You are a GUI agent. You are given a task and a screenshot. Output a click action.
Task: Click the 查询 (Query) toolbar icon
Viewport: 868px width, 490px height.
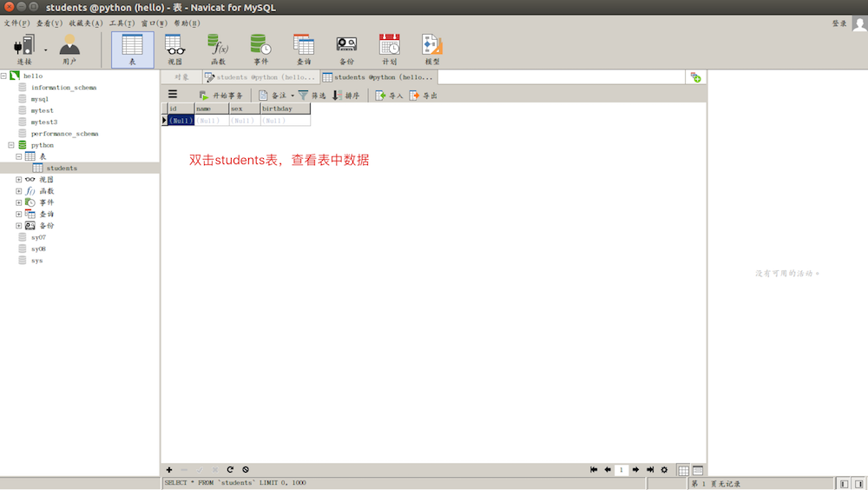click(304, 49)
